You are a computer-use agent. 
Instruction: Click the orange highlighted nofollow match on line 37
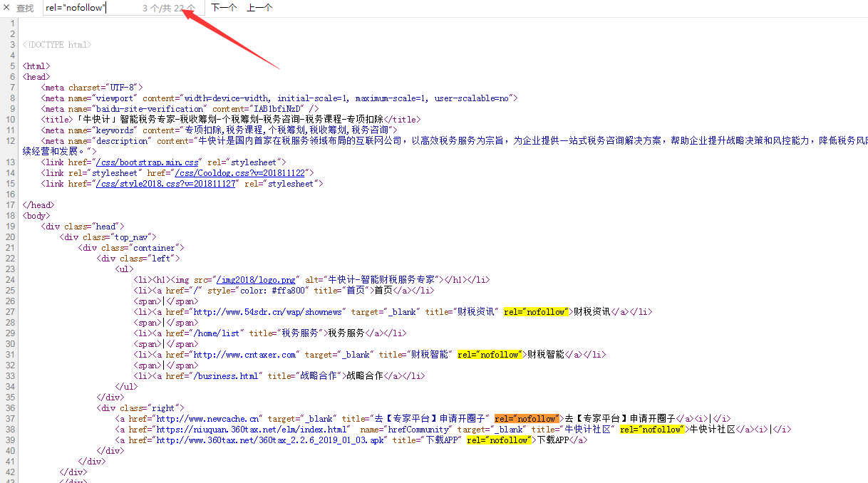(527, 419)
